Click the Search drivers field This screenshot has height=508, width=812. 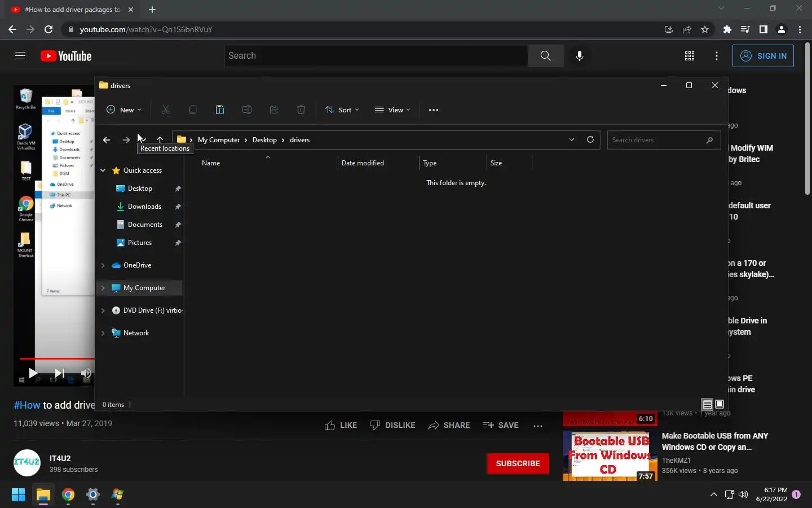664,140
